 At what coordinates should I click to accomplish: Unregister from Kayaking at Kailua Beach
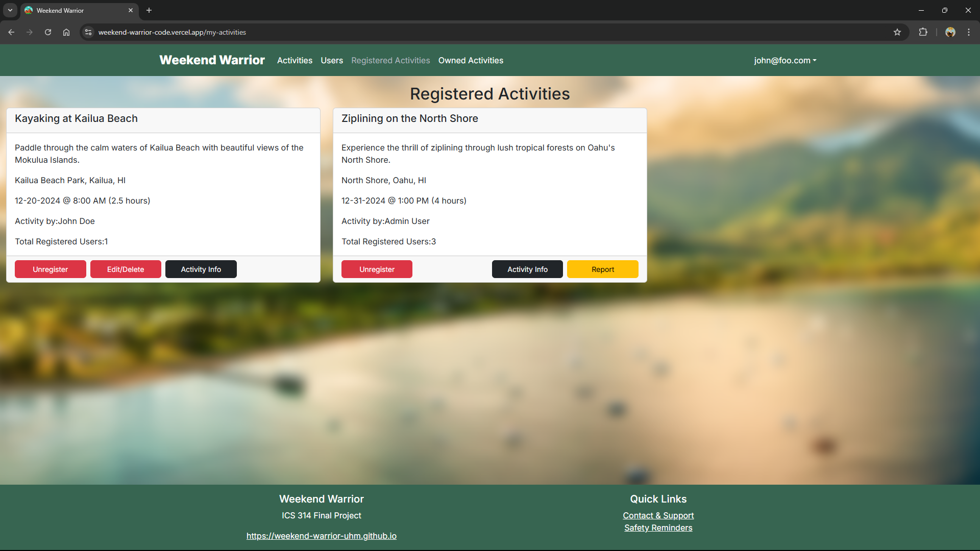(x=50, y=269)
